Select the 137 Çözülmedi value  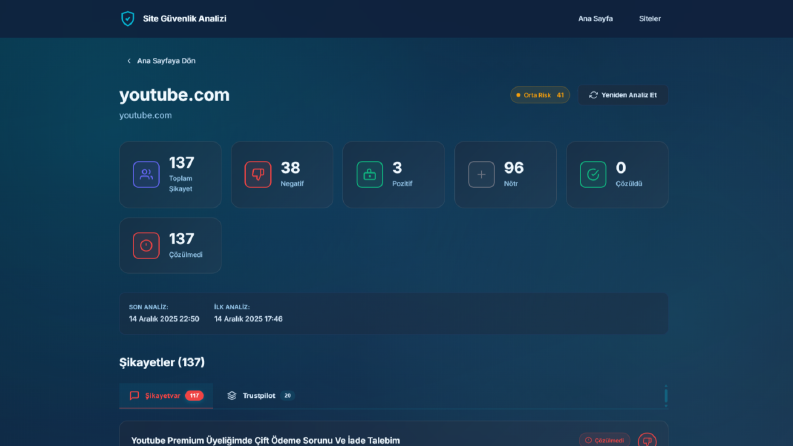(182, 239)
